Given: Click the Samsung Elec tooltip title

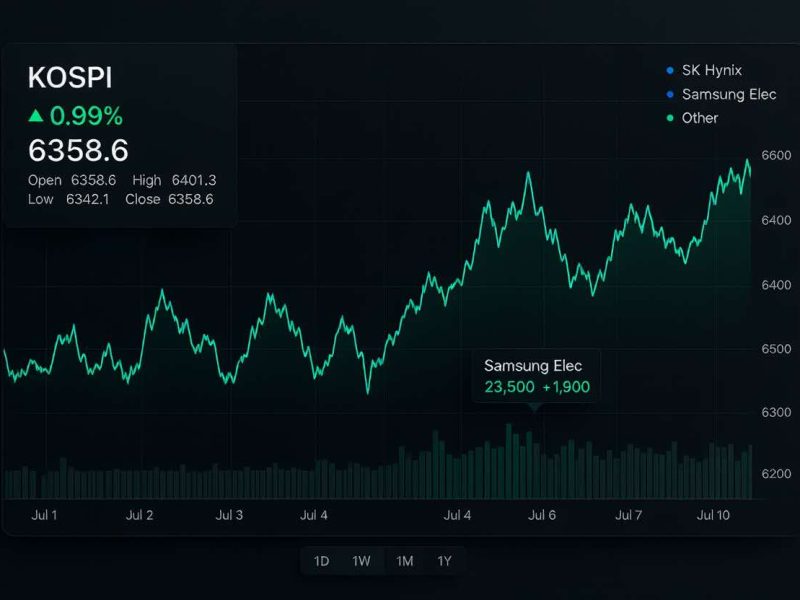Looking at the screenshot, I should [x=533, y=366].
